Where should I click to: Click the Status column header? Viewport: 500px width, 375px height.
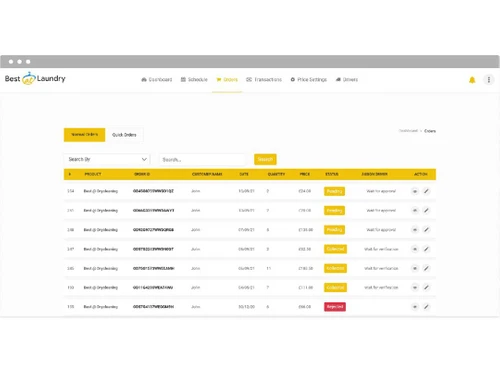332,174
